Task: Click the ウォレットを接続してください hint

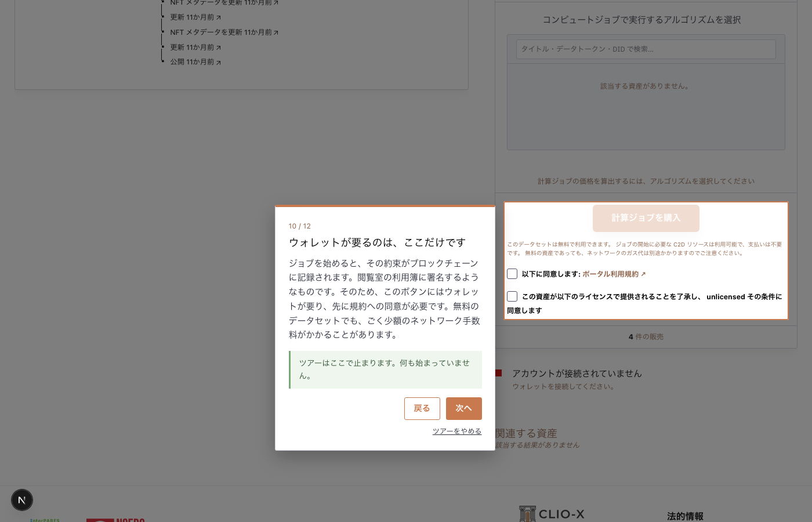Action: (564, 386)
